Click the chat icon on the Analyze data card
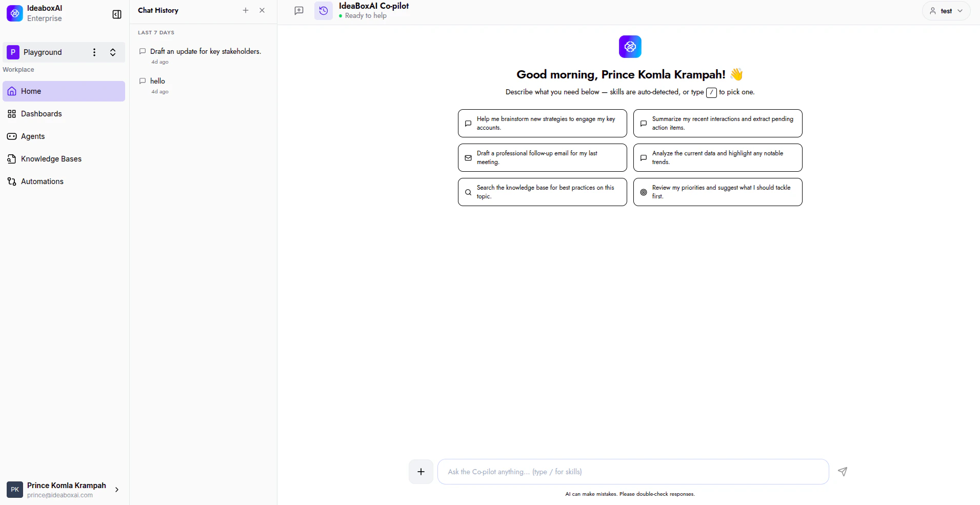 pos(644,158)
